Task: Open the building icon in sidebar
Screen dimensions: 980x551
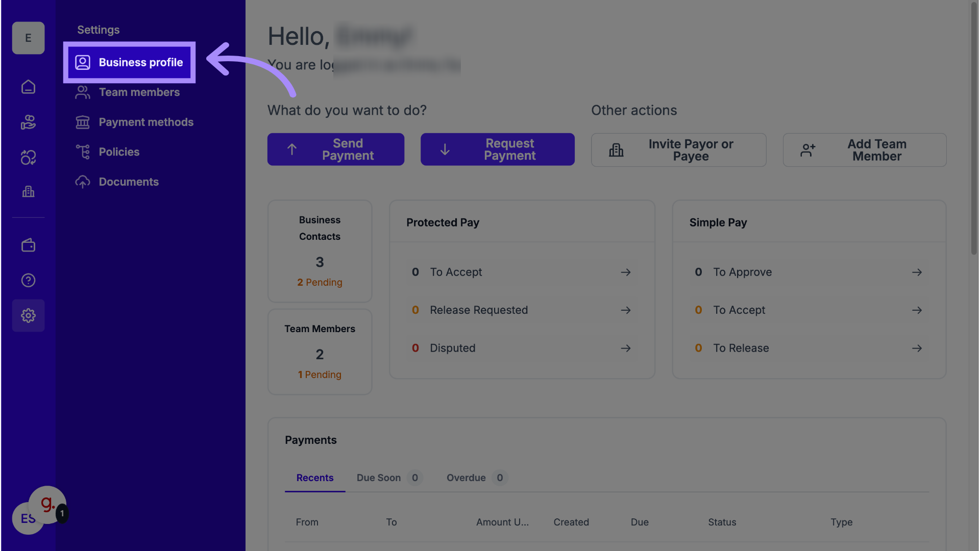Action: (28, 192)
